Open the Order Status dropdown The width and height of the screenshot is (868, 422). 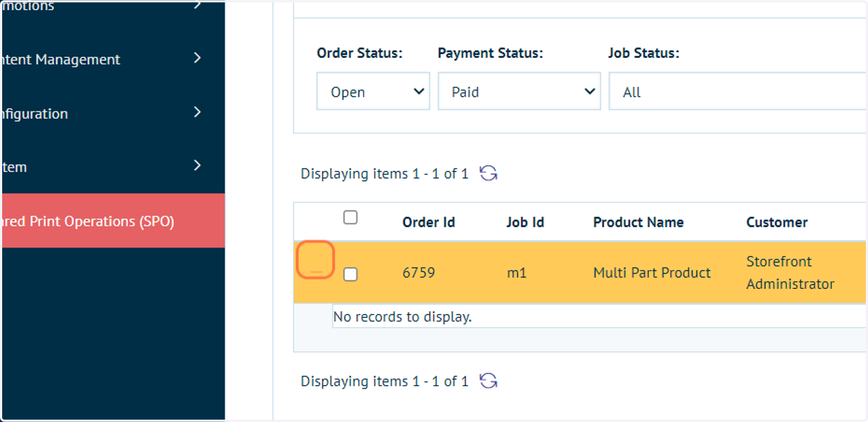pyautogui.click(x=373, y=91)
